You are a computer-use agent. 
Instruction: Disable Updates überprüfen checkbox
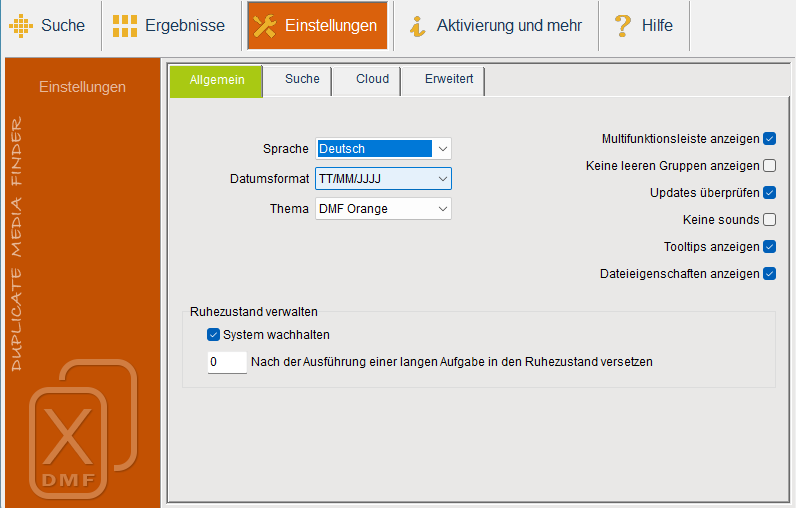click(769, 193)
